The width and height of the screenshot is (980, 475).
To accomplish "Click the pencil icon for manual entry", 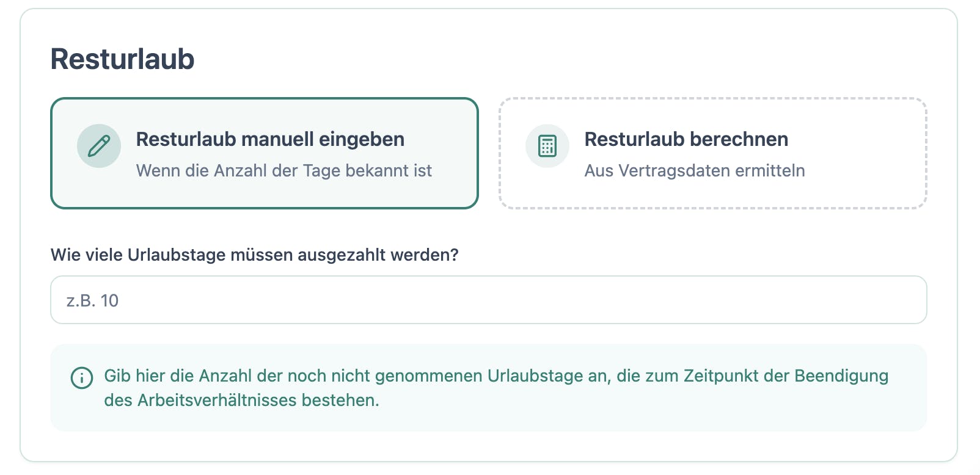I will coord(98,146).
